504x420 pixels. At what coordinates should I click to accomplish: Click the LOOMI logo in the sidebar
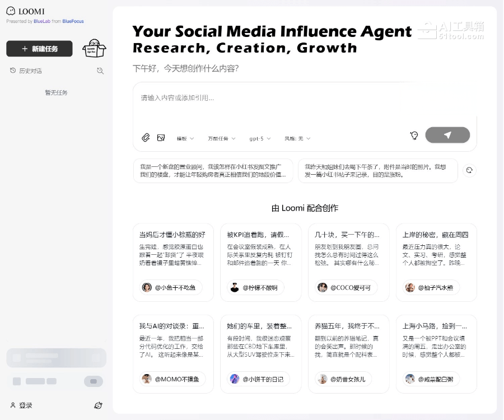26,11
